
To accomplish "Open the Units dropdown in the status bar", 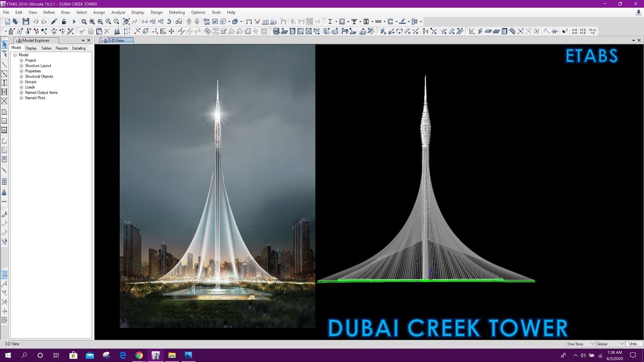I will 633,344.
